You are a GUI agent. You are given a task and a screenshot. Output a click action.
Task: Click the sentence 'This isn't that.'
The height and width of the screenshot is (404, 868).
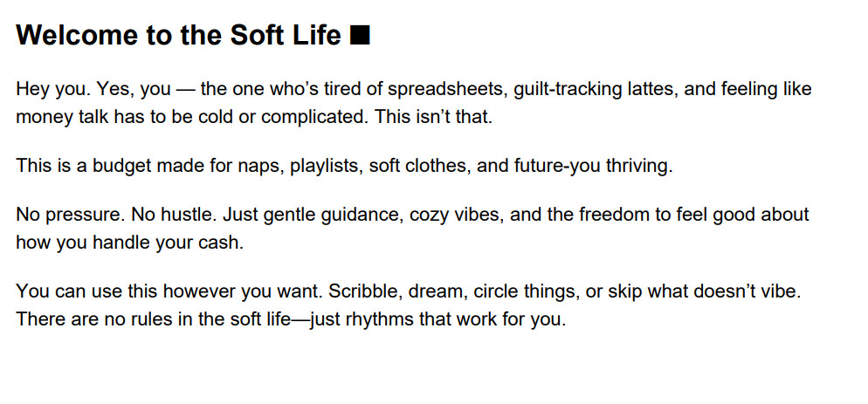point(433,117)
